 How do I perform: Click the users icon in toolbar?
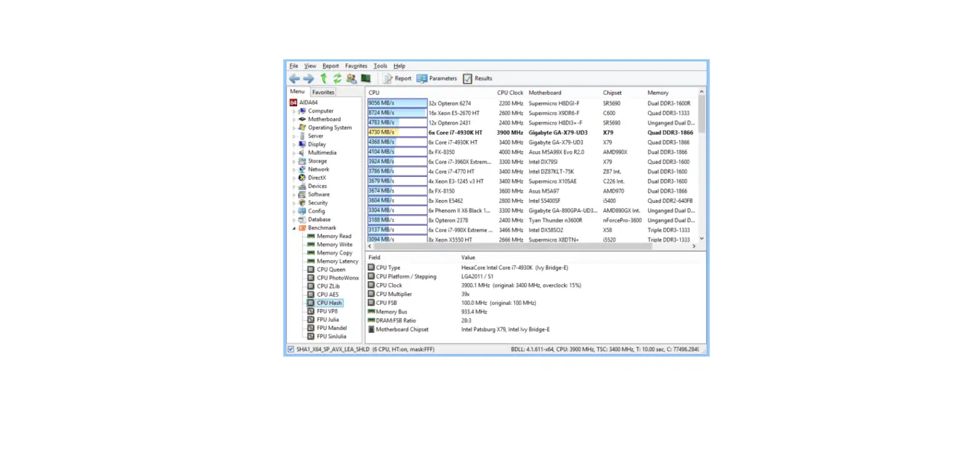point(351,78)
